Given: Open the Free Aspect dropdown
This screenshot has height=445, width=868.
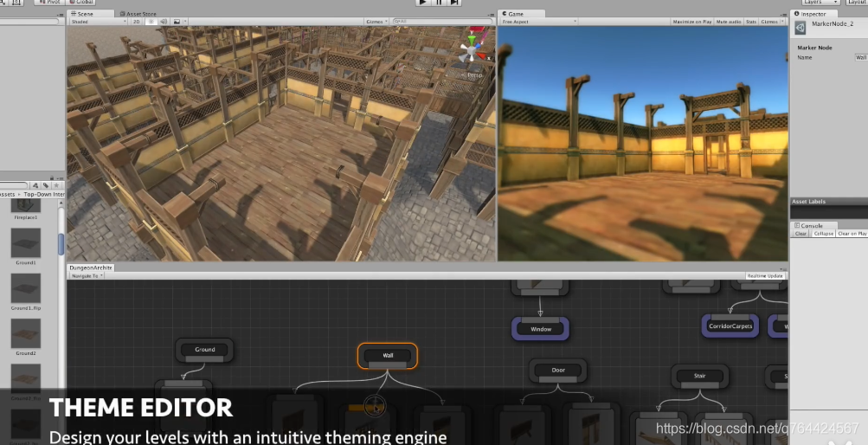Looking at the screenshot, I should click(538, 22).
